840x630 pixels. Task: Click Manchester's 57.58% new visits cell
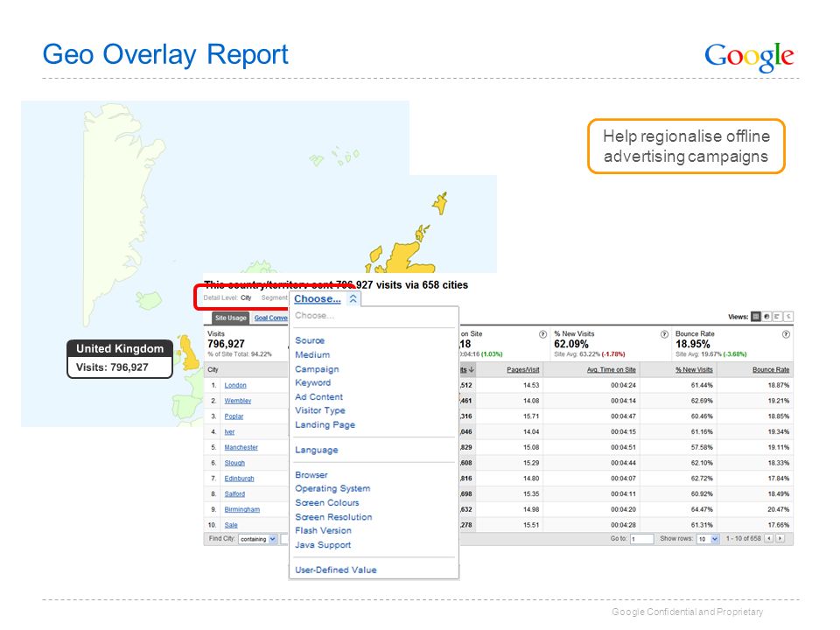(702, 447)
